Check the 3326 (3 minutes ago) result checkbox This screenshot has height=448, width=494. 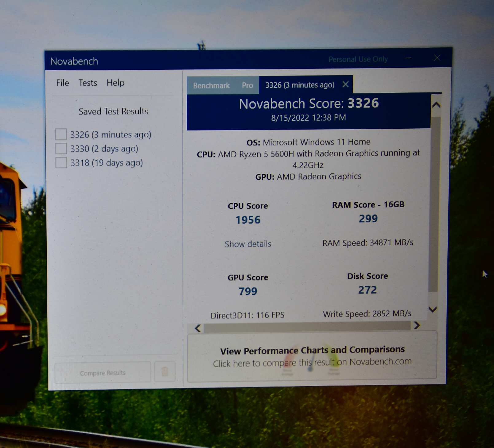(x=61, y=134)
